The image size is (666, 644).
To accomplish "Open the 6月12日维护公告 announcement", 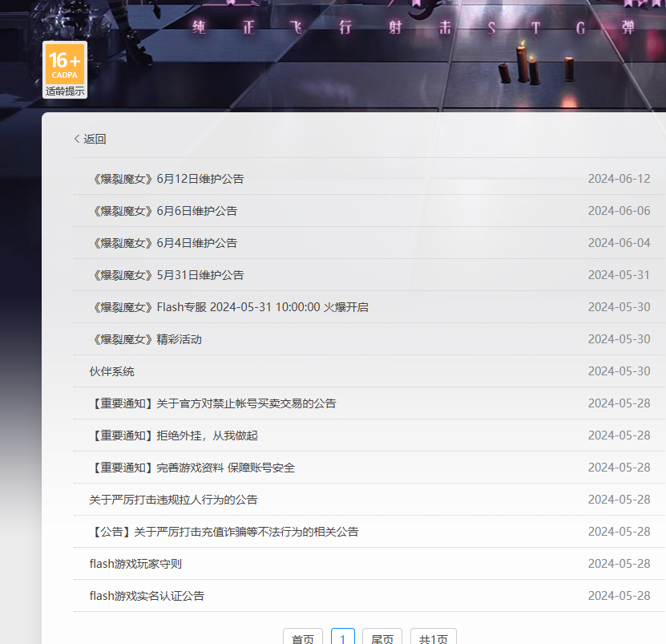I will coord(167,179).
